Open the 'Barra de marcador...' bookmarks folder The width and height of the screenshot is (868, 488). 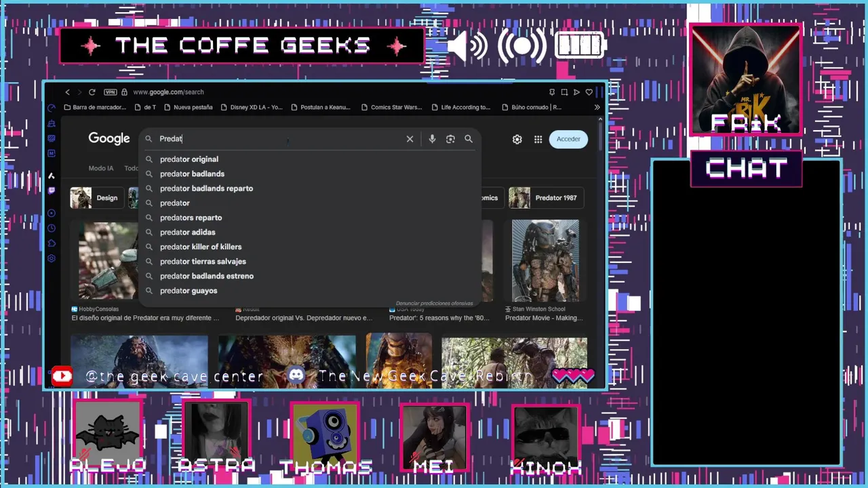(x=95, y=107)
